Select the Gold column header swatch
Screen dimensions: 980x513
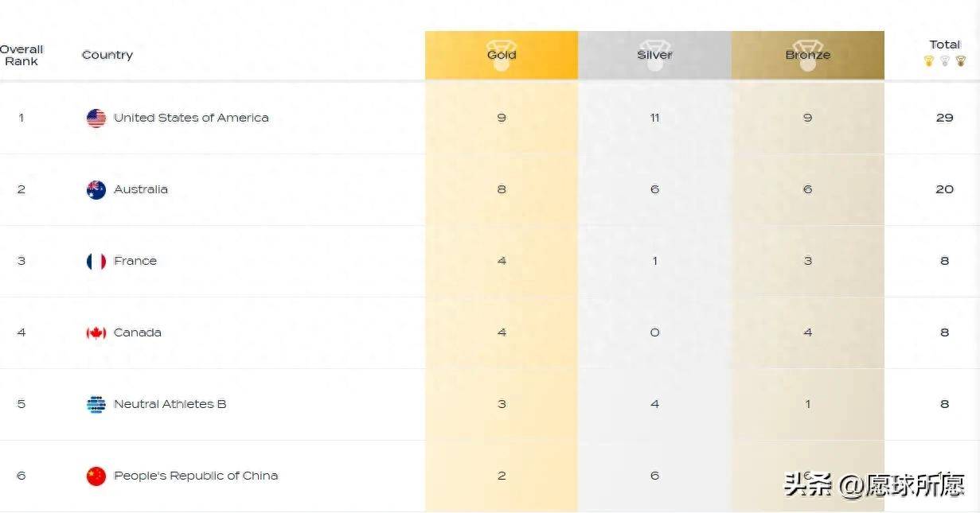click(x=502, y=55)
